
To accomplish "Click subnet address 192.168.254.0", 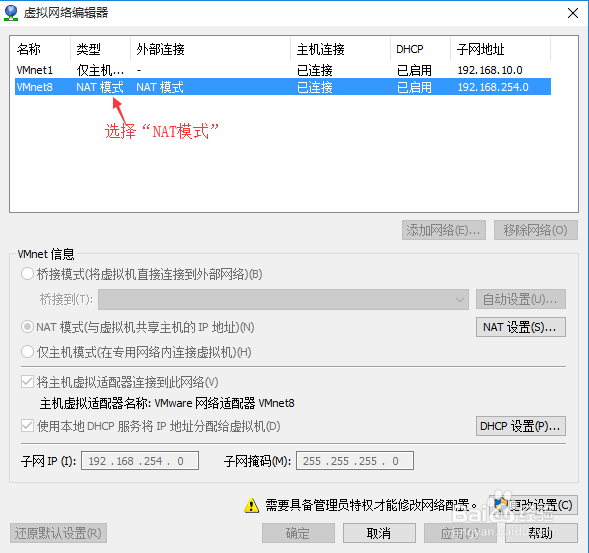I will (x=493, y=87).
